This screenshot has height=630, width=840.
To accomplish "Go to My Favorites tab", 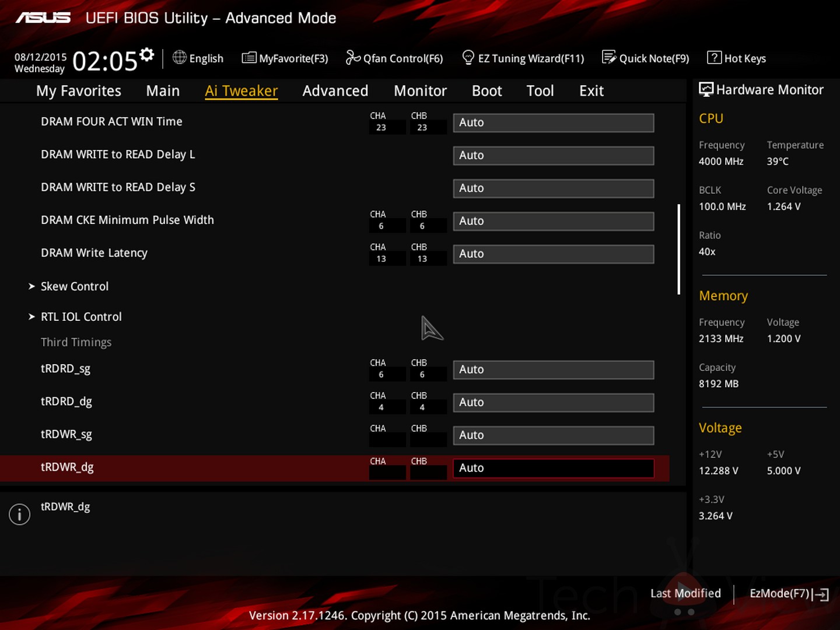I will click(x=79, y=91).
